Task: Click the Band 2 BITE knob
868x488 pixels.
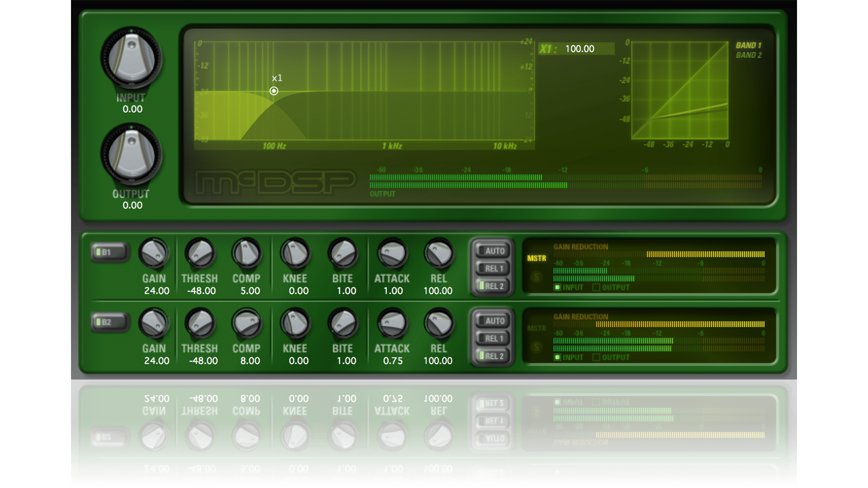Action: click(x=343, y=323)
